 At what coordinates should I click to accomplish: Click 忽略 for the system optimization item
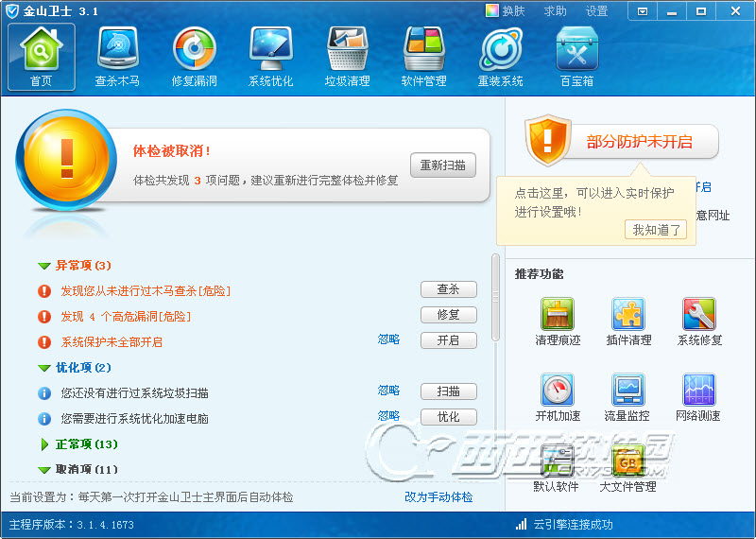coord(388,416)
